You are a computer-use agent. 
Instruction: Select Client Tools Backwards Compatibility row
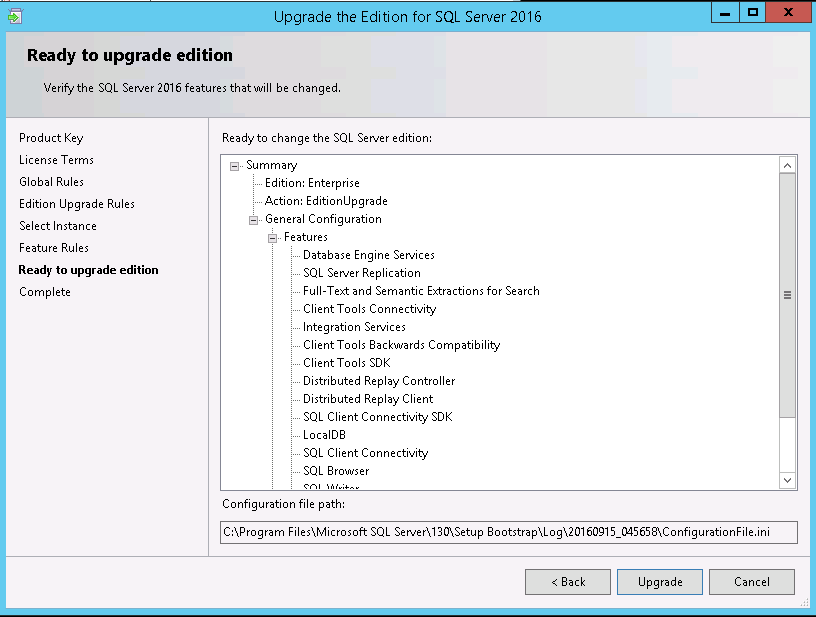pos(401,345)
